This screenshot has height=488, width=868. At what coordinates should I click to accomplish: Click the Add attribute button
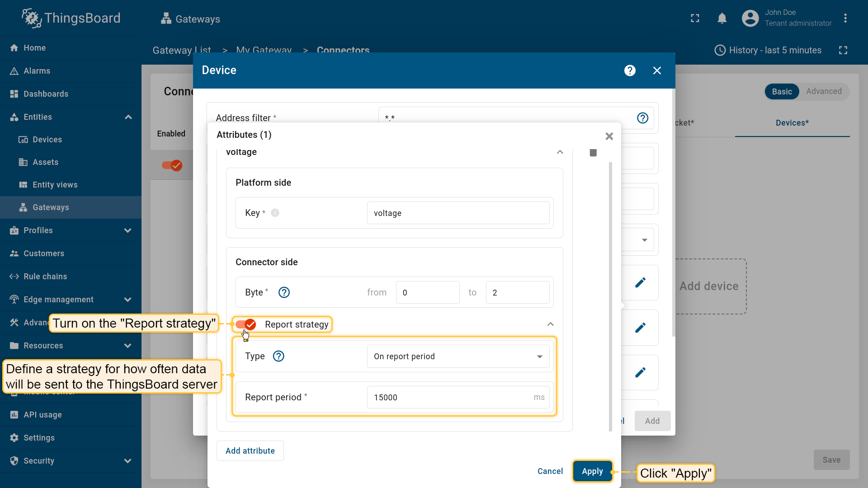point(250,451)
